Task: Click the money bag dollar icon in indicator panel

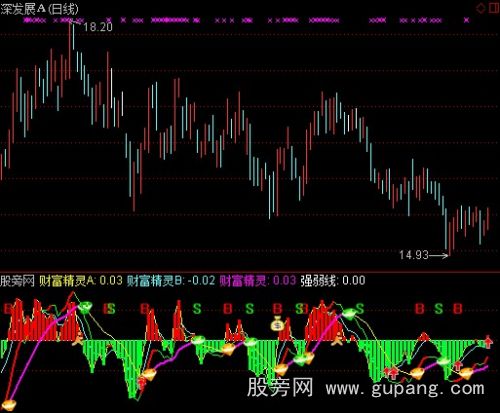Action: pyautogui.click(x=277, y=324)
